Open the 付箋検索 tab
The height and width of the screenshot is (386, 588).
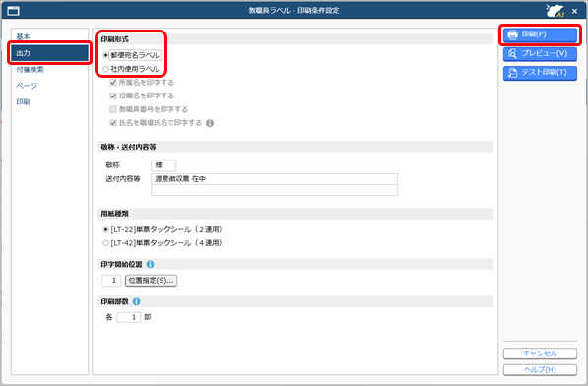coord(30,70)
